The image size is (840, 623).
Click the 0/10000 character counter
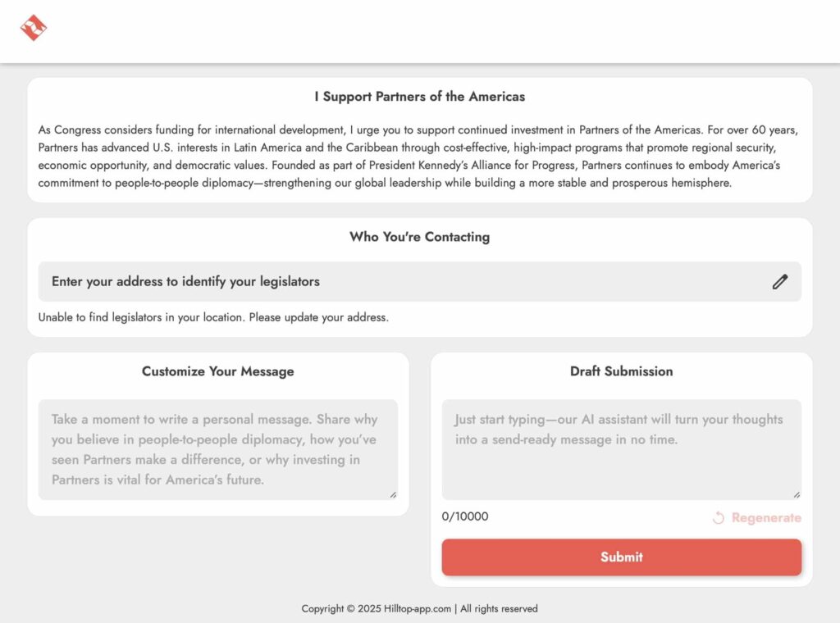[465, 516]
